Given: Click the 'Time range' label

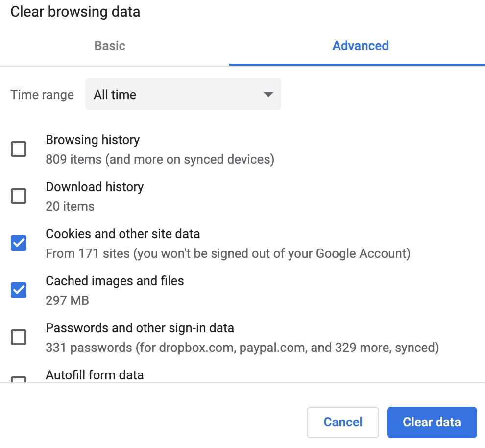Looking at the screenshot, I should [x=42, y=95].
